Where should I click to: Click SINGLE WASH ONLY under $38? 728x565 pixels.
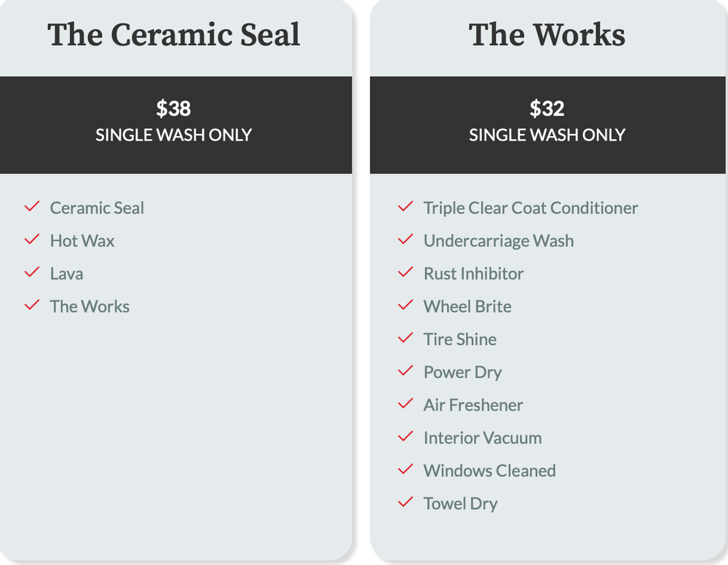173,135
